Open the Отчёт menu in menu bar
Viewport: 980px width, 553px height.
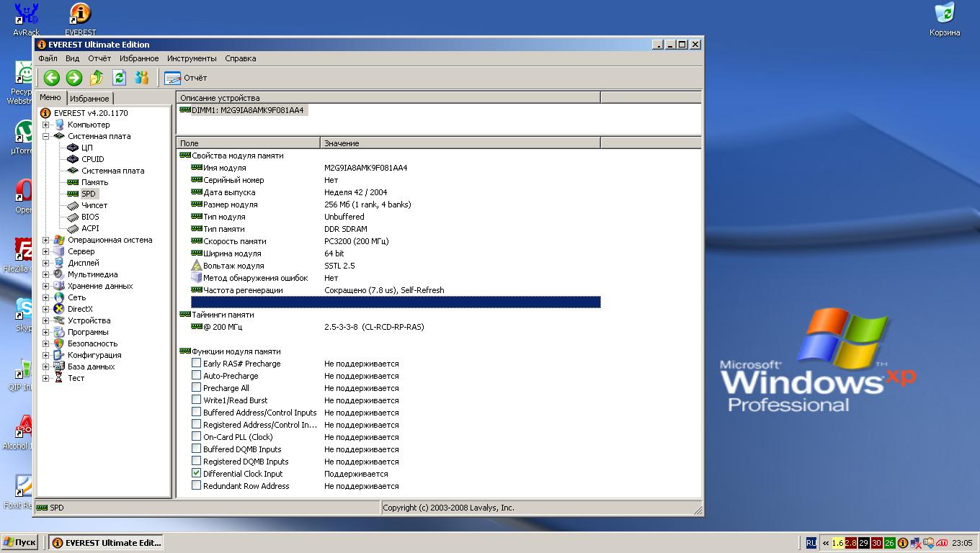tap(99, 58)
